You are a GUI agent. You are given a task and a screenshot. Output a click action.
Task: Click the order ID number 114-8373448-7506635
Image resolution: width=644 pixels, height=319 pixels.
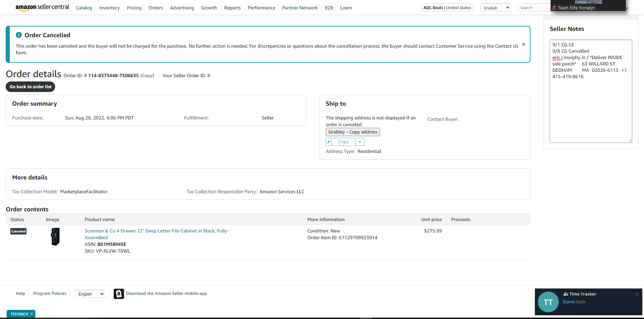pyautogui.click(x=113, y=75)
